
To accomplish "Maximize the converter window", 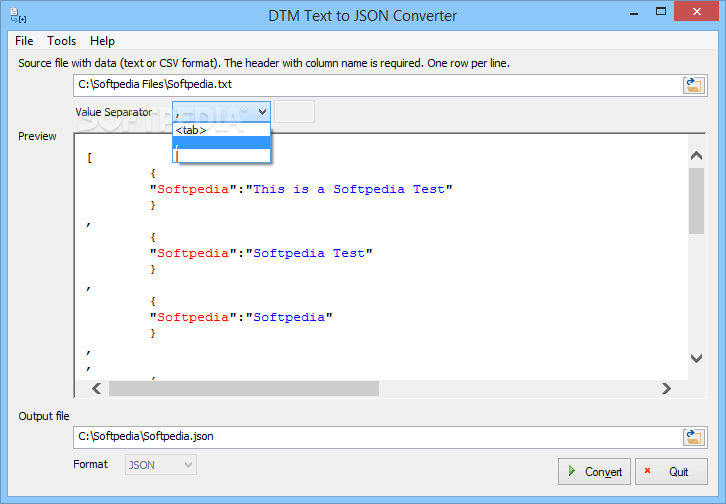I will click(661, 12).
